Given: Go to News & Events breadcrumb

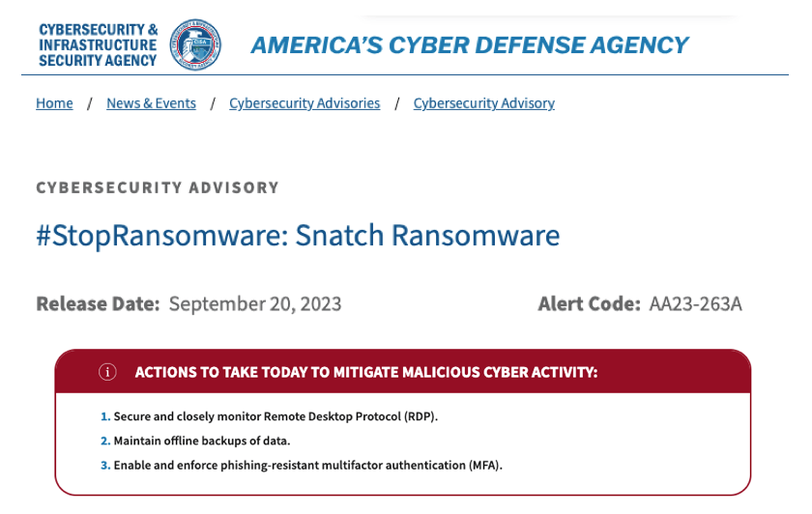Looking at the screenshot, I should [x=151, y=103].
